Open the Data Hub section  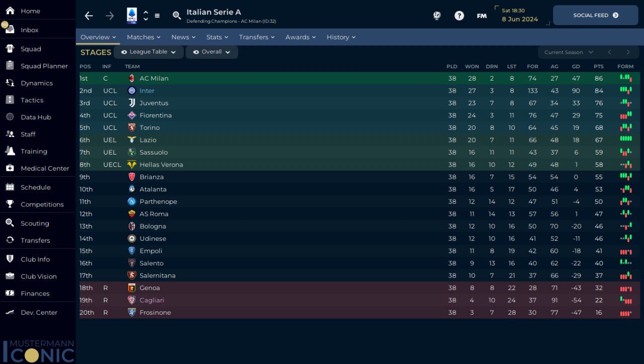point(36,117)
